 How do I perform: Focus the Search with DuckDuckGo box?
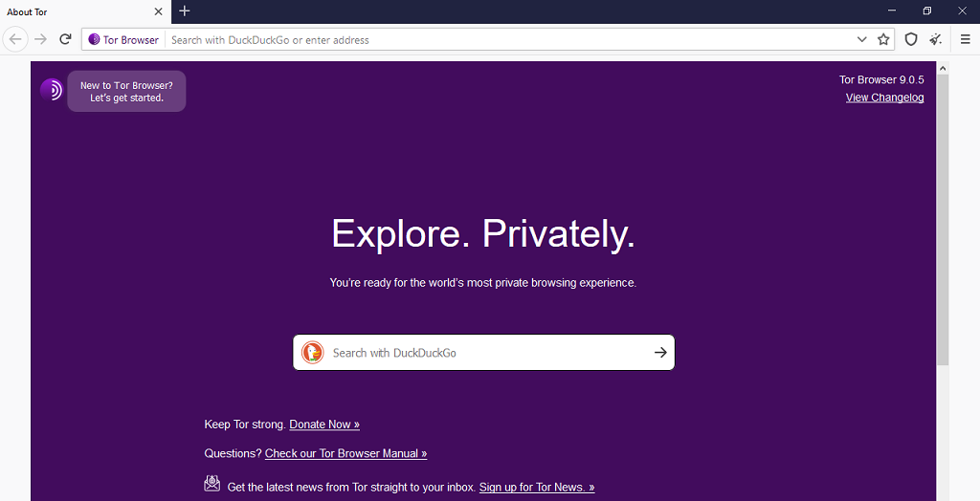pyautogui.click(x=483, y=352)
